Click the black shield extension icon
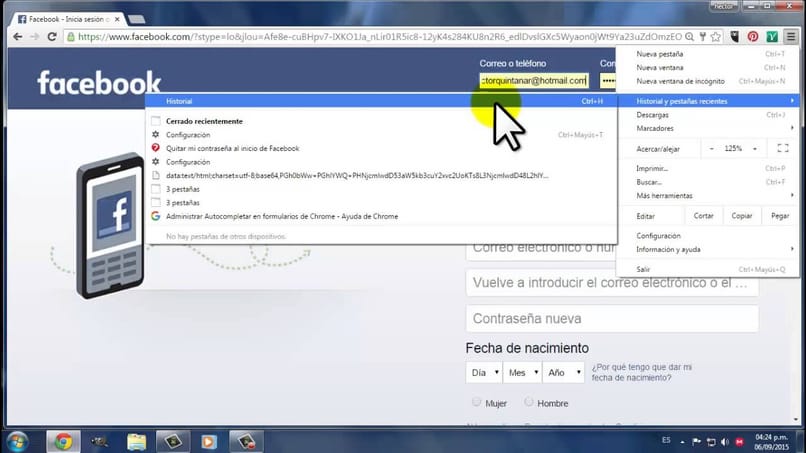This screenshot has height=453, width=806. 735,37
